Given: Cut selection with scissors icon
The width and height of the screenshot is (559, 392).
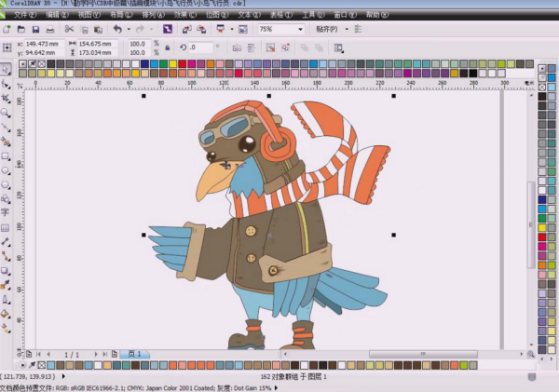Looking at the screenshot, I should click(x=69, y=29).
